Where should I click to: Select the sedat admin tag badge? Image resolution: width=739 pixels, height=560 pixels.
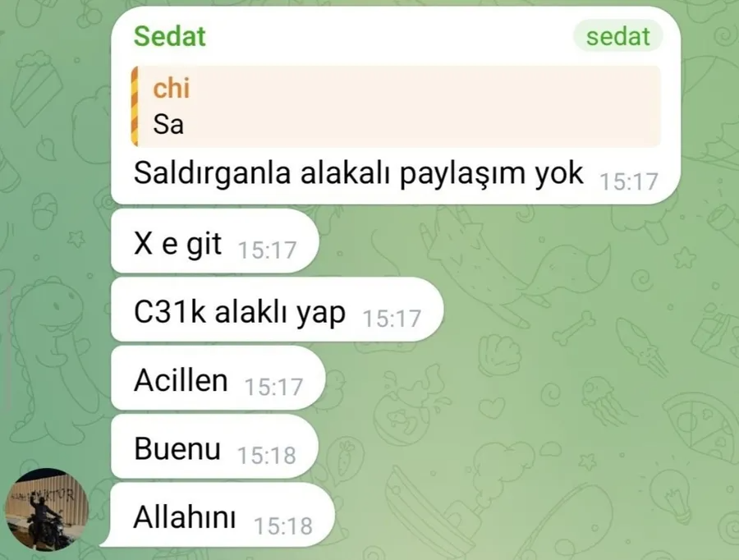617,36
